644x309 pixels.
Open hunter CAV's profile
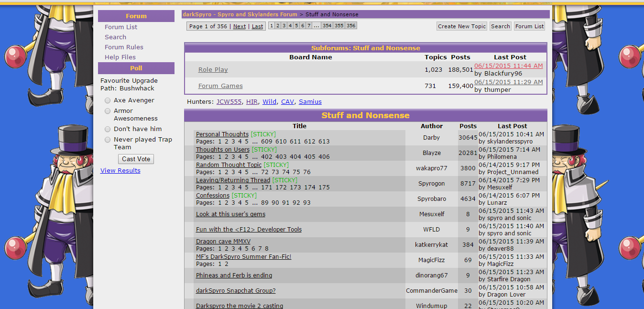pos(287,102)
